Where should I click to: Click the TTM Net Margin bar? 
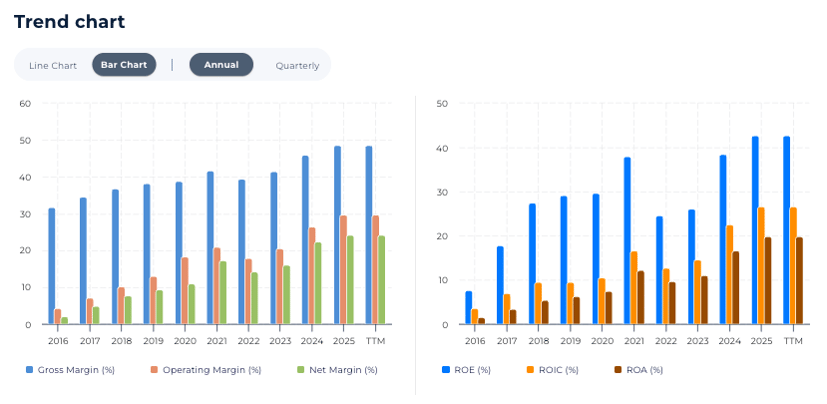[x=381, y=280]
